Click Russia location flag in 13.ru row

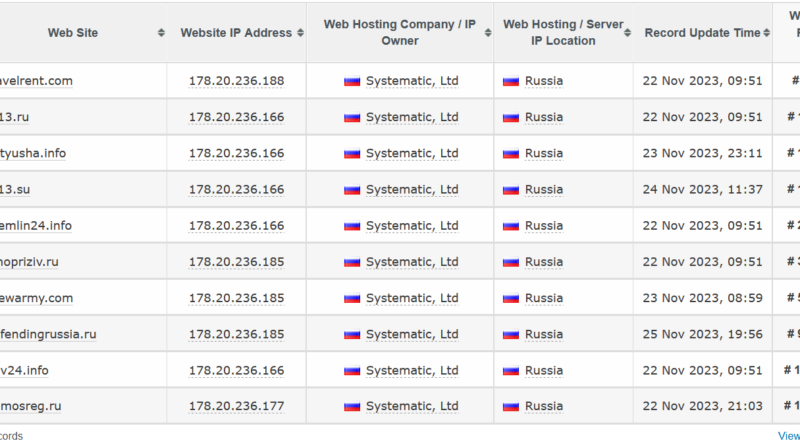pyautogui.click(x=511, y=117)
